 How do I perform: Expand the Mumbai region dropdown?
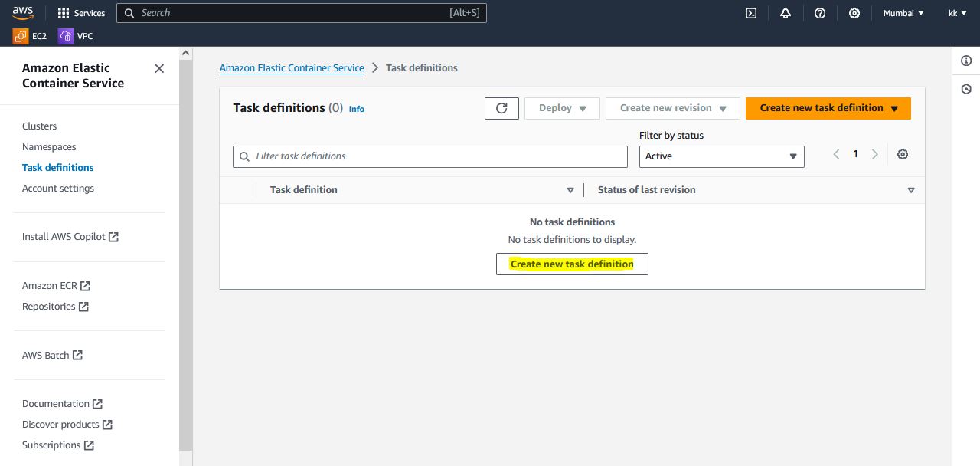pos(903,13)
